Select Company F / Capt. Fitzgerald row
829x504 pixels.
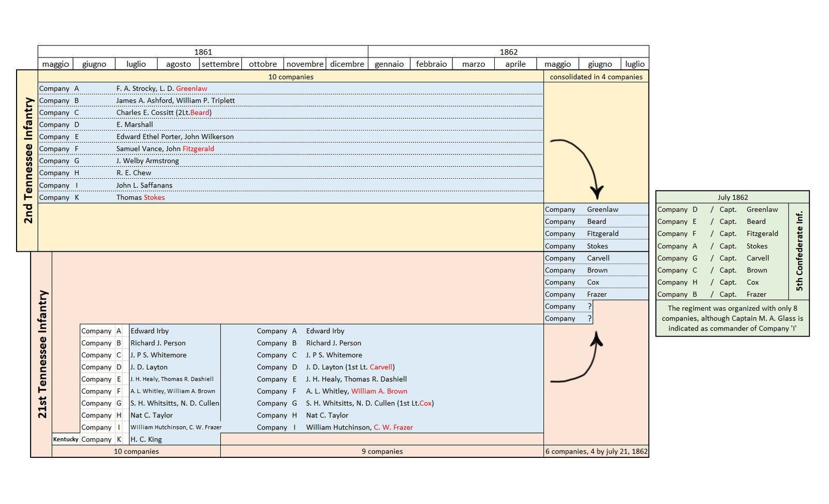(722, 234)
